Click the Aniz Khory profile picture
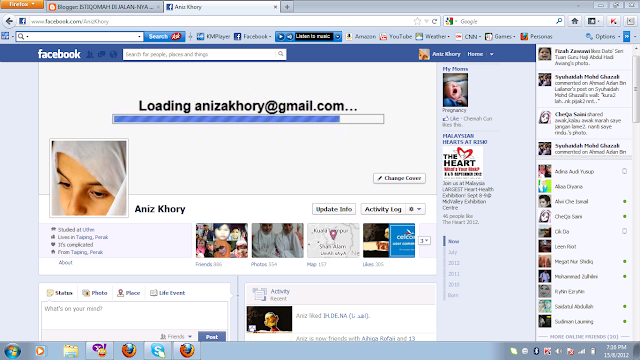Screen dimensions: 640x360 [89, 178]
